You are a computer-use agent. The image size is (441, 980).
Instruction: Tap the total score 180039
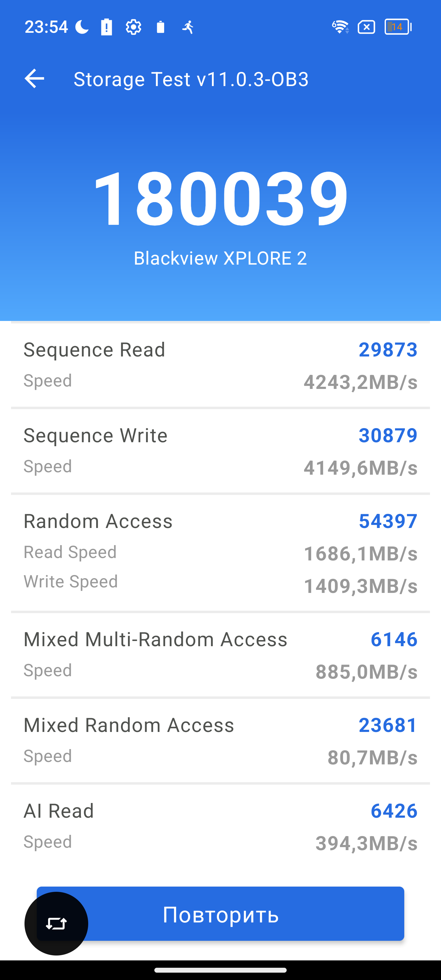point(220,198)
